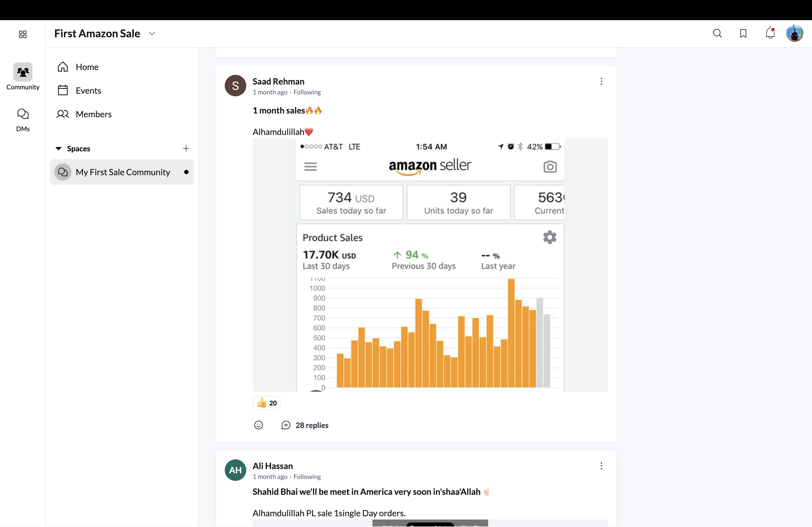
Task: Open Saad Rehman's profile name
Action: 278,81
